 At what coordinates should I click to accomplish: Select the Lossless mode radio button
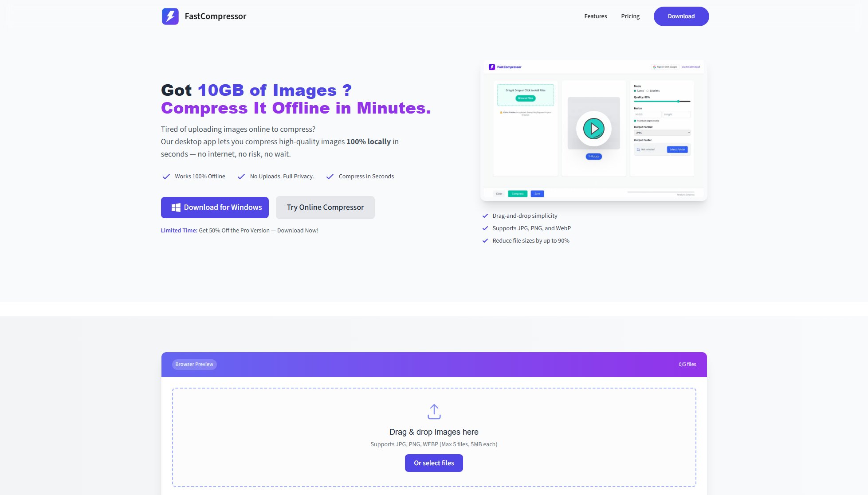coord(648,90)
